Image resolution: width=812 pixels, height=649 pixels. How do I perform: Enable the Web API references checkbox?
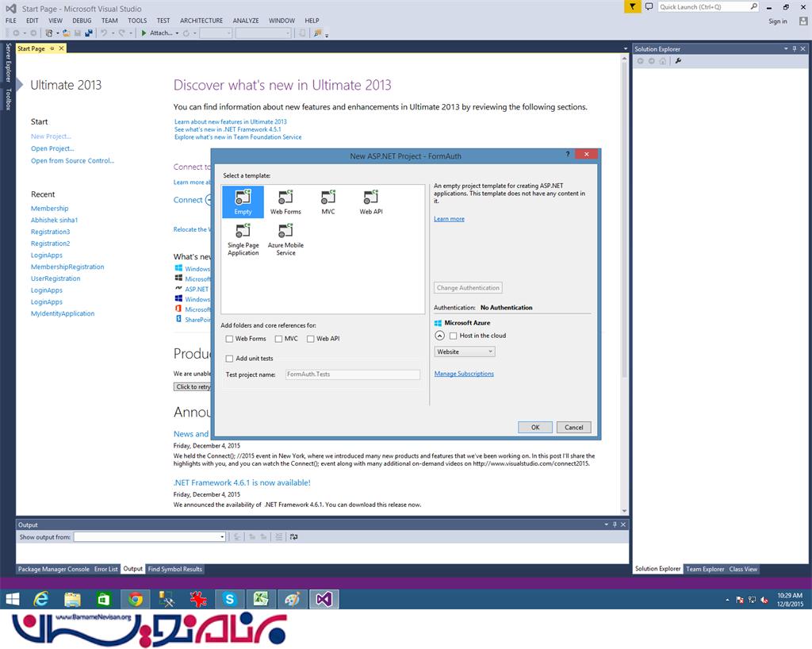(x=311, y=339)
